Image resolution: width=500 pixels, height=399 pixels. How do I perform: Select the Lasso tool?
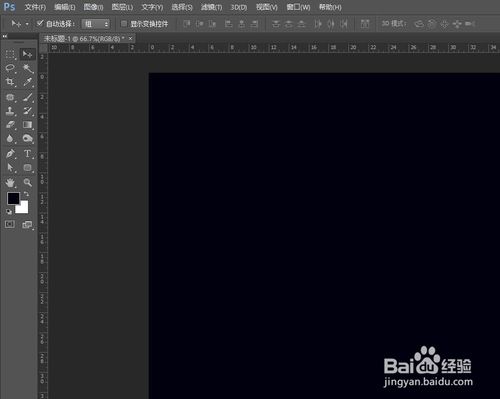coord(10,68)
